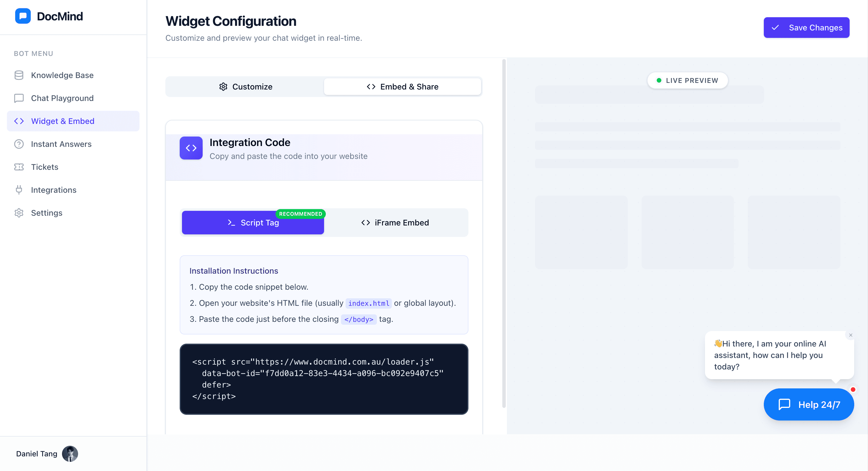Viewport: 868px width, 471px height.
Task: Click the Save Changes button
Action: click(x=806, y=27)
